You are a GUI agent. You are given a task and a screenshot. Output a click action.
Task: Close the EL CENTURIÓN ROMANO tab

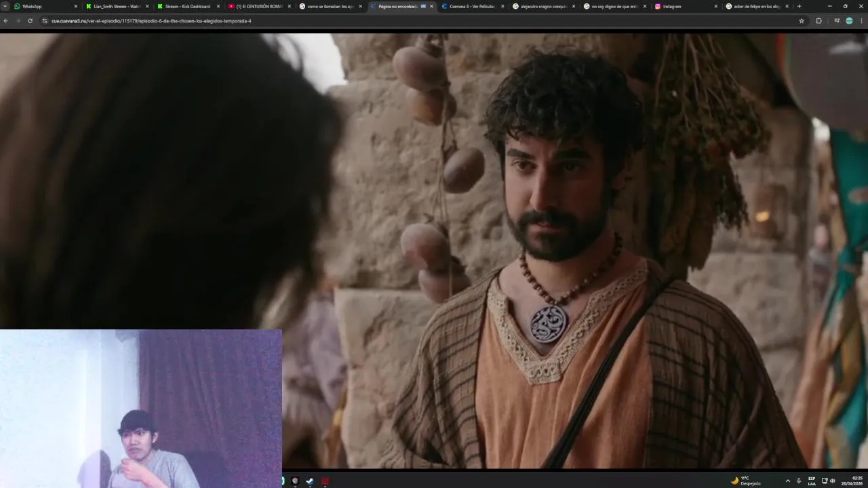click(x=289, y=6)
